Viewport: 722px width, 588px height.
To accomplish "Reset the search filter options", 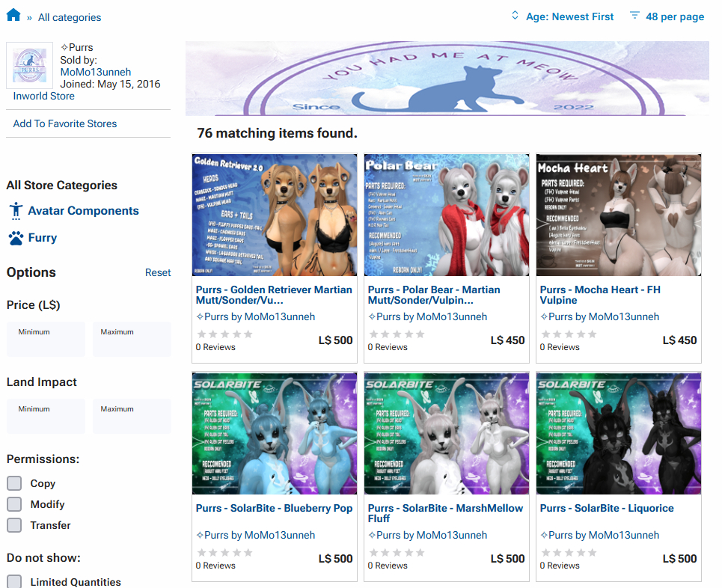I will coord(158,272).
